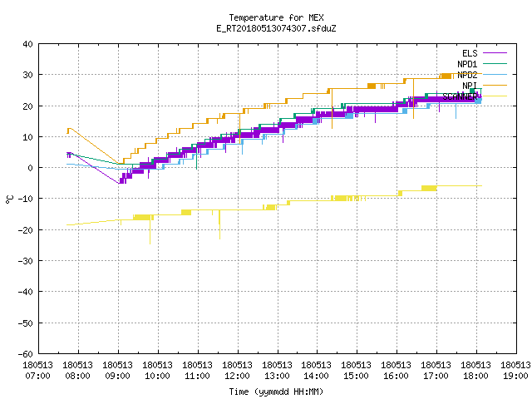The width and height of the screenshot is (532, 399).
Task: Click the SCANNER legend label
Action: (460, 96)
